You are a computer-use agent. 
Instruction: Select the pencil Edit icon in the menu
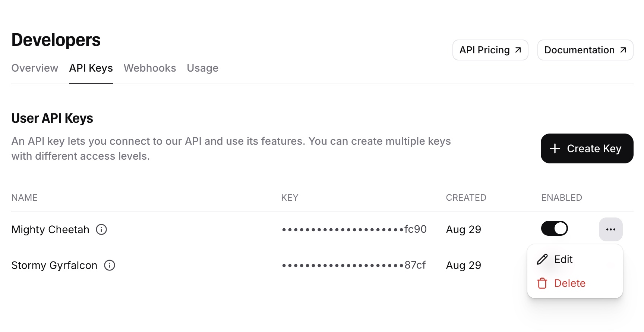(x=542, y=259)
